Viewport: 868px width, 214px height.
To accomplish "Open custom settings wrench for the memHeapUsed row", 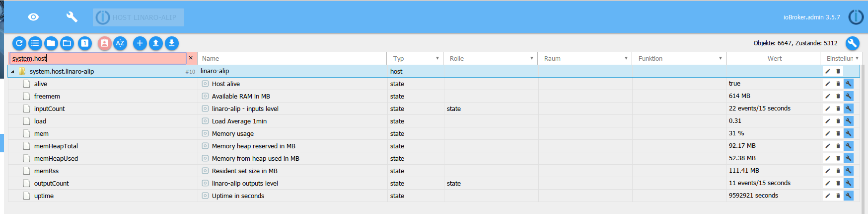I will (x=849, y=158).
